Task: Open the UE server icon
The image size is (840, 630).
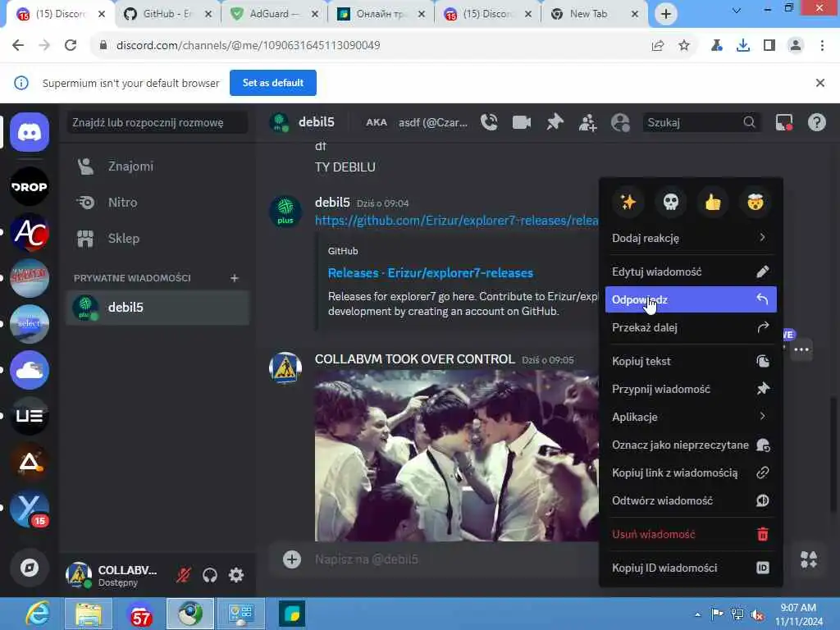Action: 30,416
